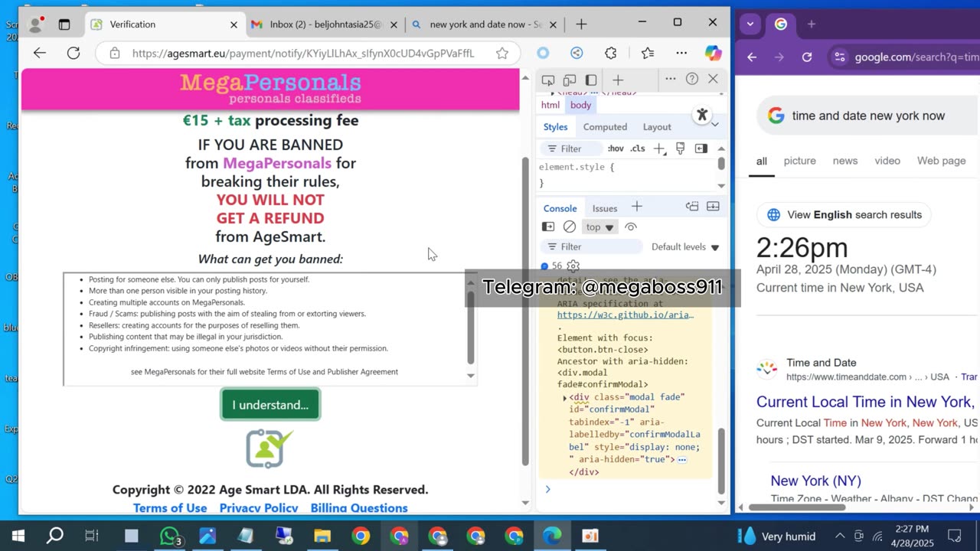Open a new tab in Edge
This screenshot has width=980, height=551.
coord(581,24)
